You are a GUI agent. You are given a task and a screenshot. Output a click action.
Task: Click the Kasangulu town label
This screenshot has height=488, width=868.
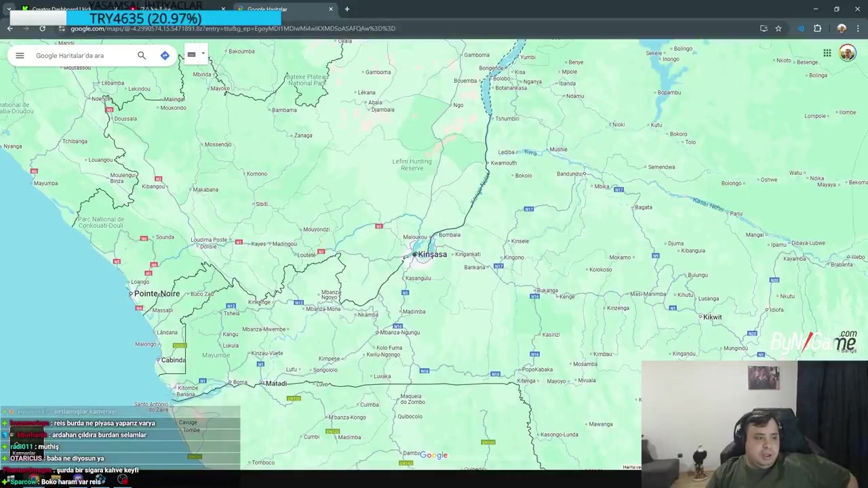pos(418,278)
